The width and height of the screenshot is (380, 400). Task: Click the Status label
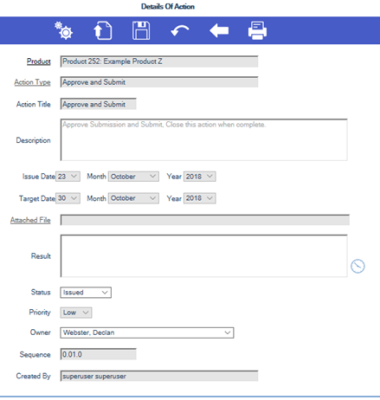tap(41, 292)
